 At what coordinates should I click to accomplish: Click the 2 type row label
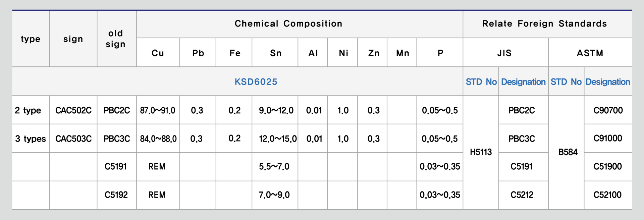[x=28, y=110]
